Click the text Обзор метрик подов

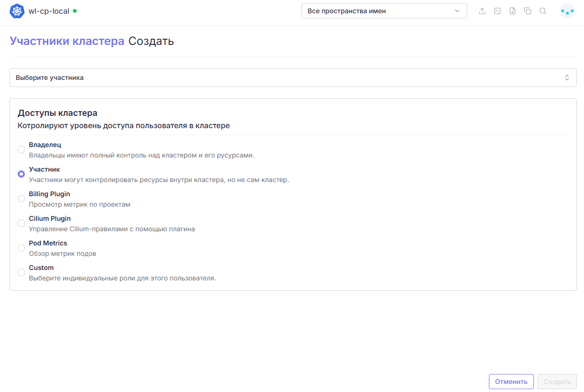click(x=62, y=253)
